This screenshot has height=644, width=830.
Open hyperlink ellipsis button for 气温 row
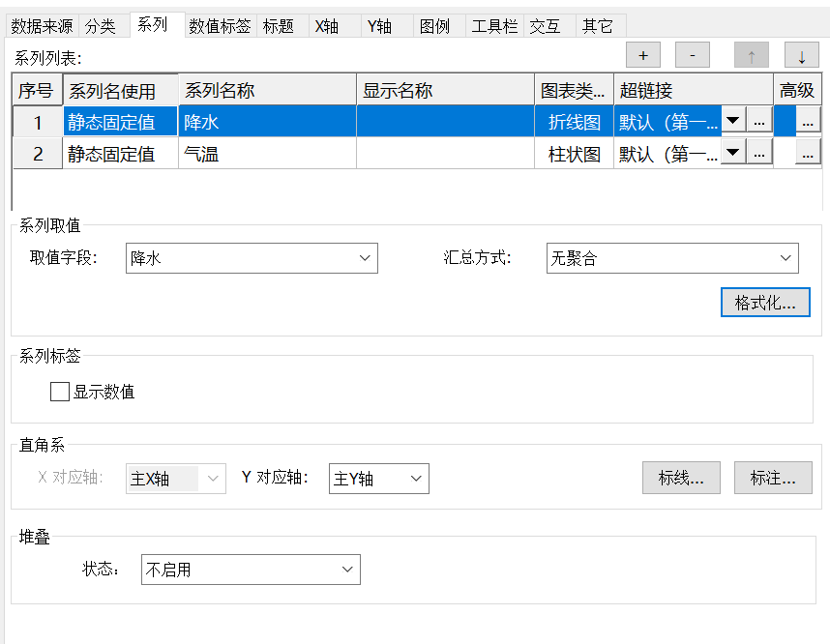759,152
